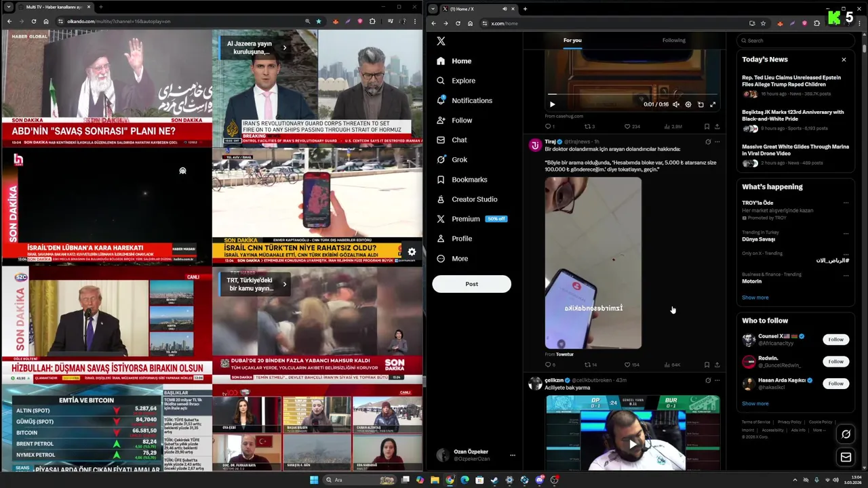Open Explore in the X sidebar
This screenshot has width=868, height=488.
[x=456, y=81]
